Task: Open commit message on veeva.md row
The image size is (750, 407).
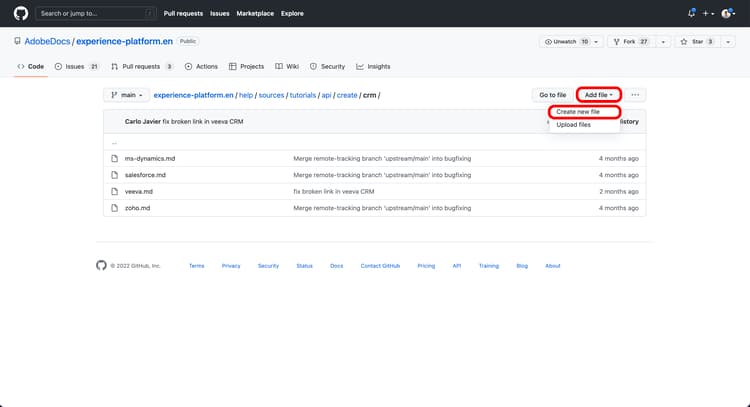Action: tap(334, 191)
